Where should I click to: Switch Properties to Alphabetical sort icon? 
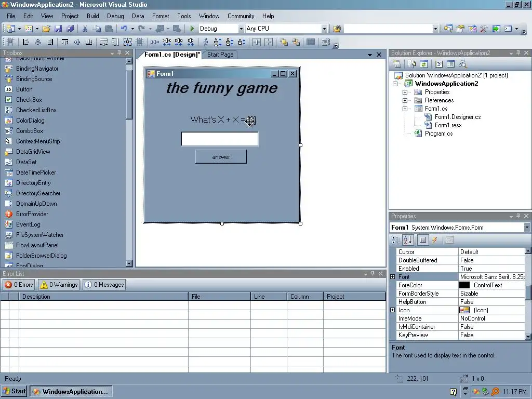tap(408, 240)
